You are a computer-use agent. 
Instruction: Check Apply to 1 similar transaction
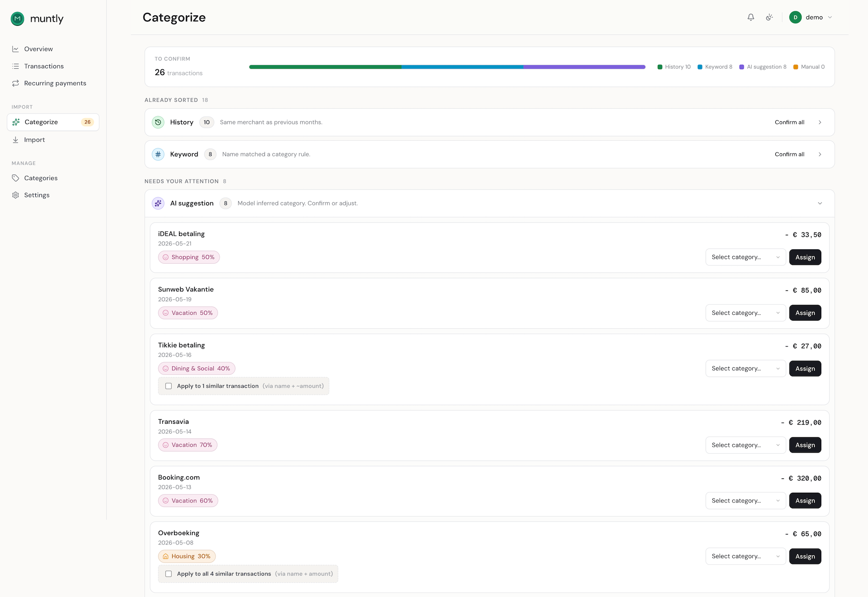coord(169,386)
